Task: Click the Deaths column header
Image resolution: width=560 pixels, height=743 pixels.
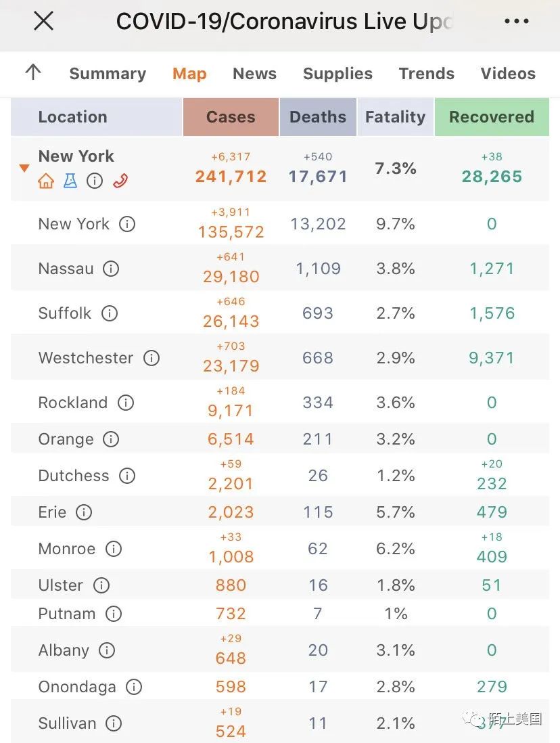Action: click(318, 117)
